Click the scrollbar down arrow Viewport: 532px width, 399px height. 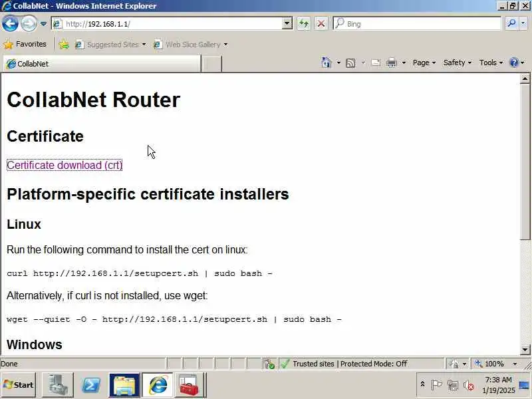click(x=525, y=349)
